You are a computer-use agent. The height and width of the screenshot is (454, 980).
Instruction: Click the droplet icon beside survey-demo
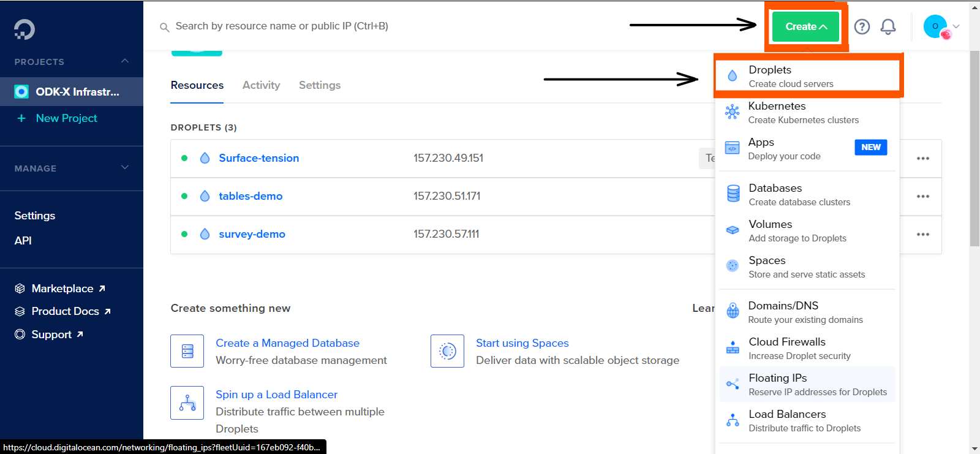(205, 234)
